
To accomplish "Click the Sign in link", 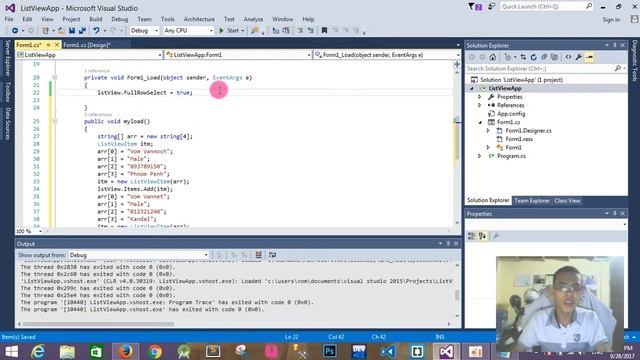I will point(611,20).
